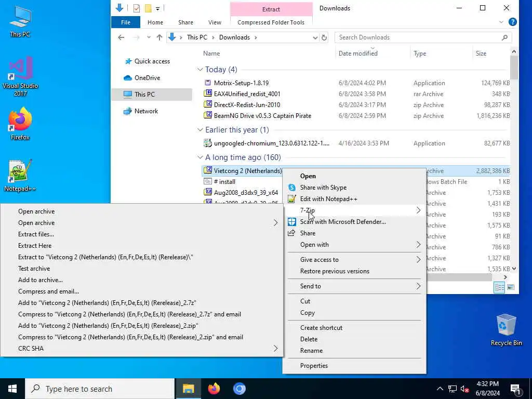Click the Explorer help question mark icon
The width and height of the screenshot is (532, 399).
(513, 22)
